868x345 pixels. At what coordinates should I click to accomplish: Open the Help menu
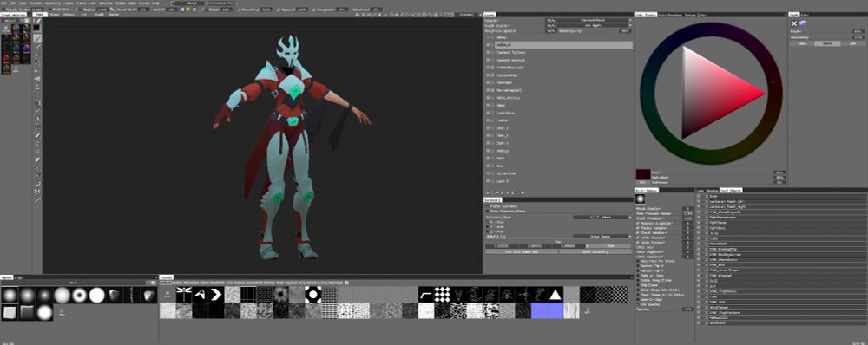[155, 3]
